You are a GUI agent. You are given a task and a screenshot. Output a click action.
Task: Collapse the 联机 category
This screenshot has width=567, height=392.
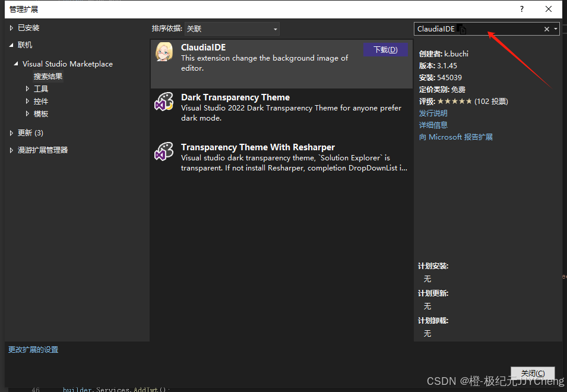tap(11, 45)
